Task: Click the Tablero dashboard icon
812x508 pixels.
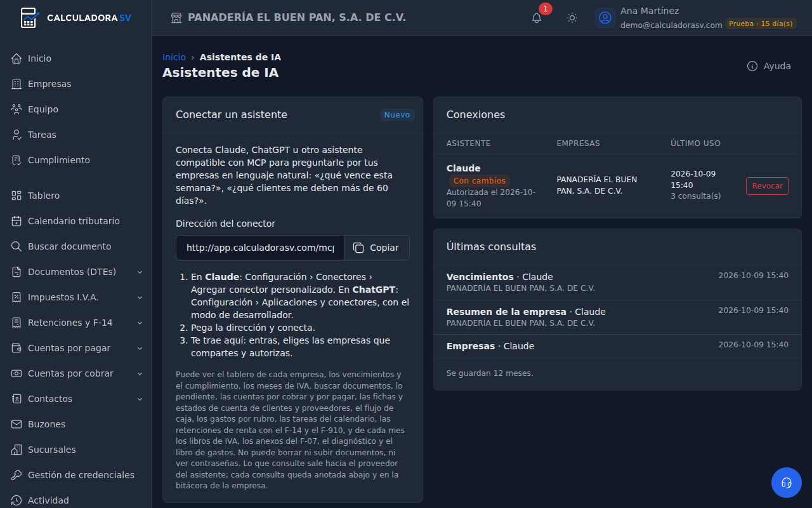Action: 16,196
